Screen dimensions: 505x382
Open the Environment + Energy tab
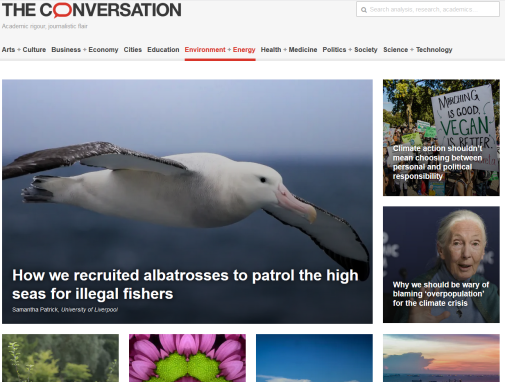point(220,50)
